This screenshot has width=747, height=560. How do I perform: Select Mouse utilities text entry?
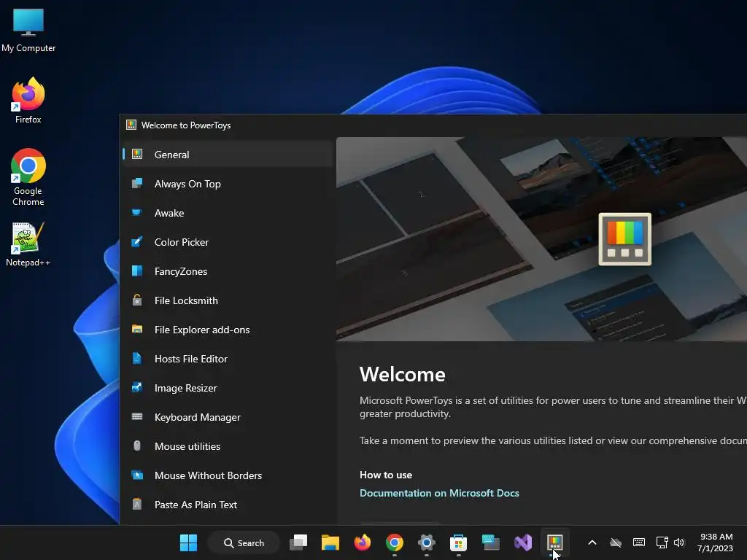[x=187, y=446]
